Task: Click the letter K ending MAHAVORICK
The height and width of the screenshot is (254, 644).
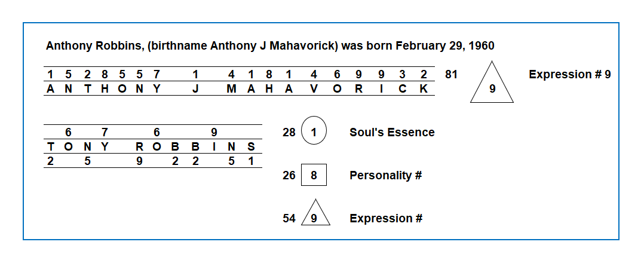Action: tap(424, 89)
